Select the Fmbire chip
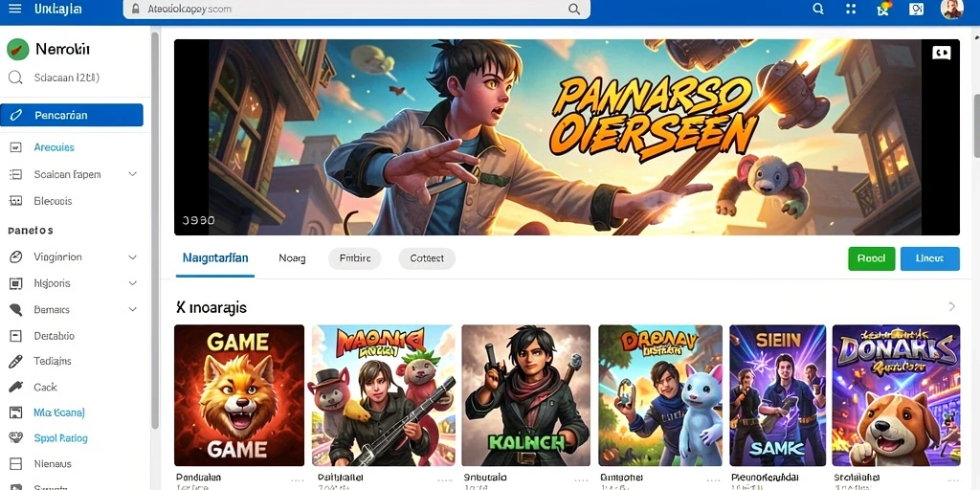This screenshot has height=490, width=980. [355, 258]
